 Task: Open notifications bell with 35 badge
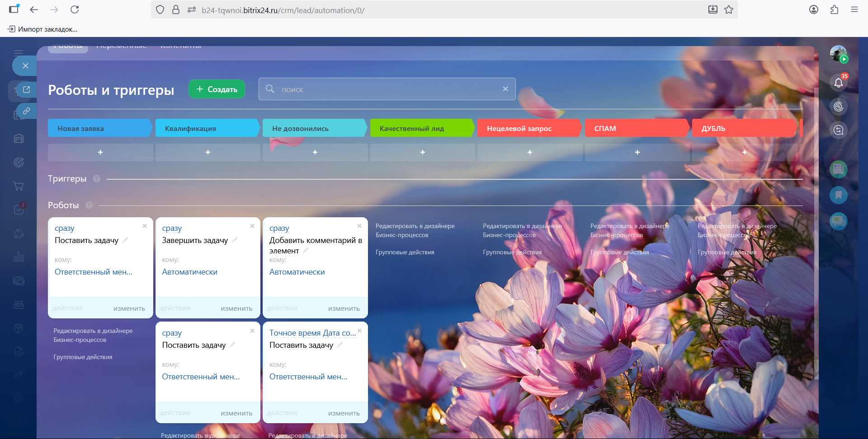tap(838, 83)
